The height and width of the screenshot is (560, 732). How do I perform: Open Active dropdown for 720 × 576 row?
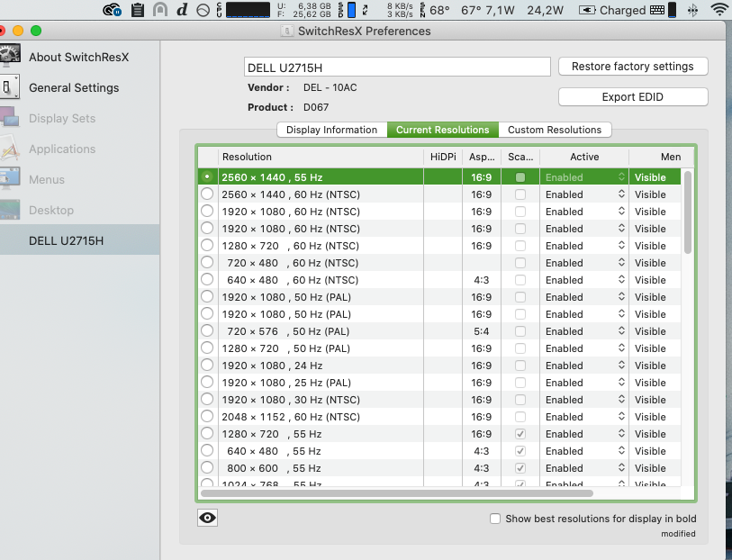(584, 331)
